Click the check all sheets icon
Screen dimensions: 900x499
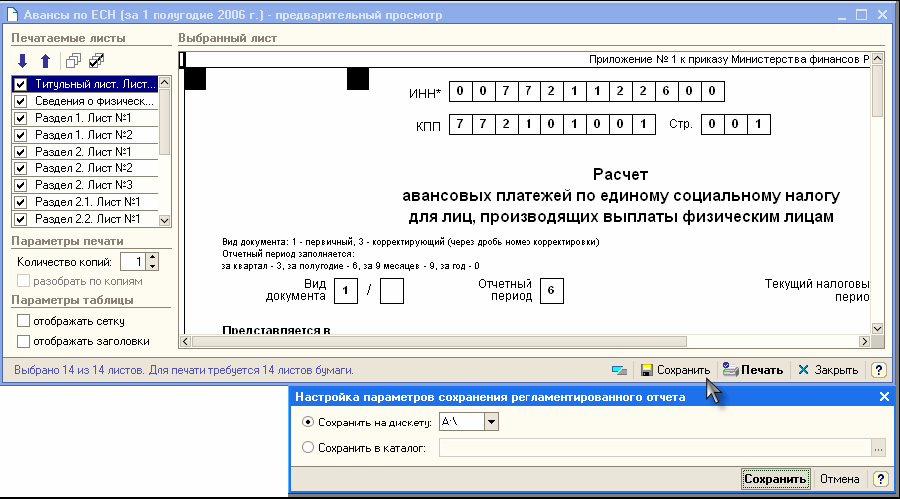click(x=96, y=61)
